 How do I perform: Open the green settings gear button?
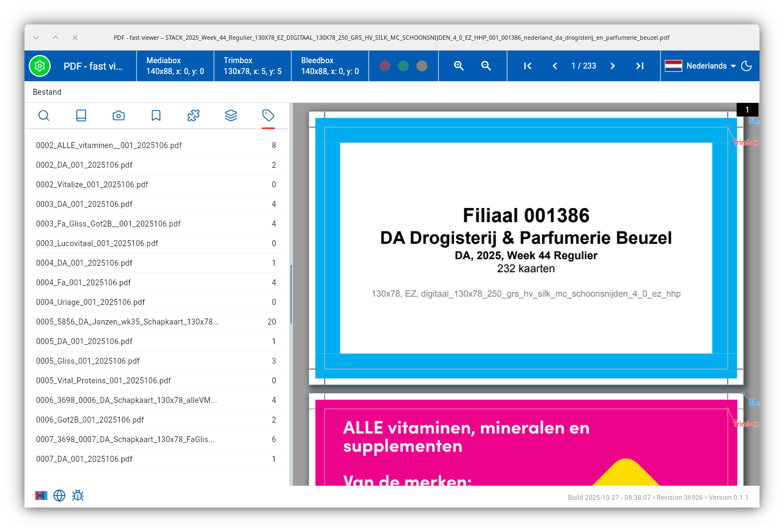pos(40,66)
